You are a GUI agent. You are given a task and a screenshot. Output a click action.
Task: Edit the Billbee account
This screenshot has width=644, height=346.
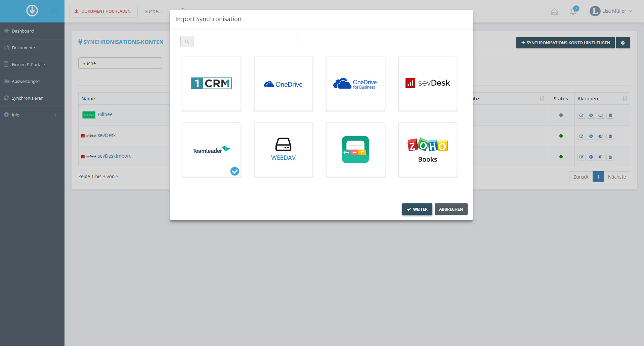click(582, 115)
